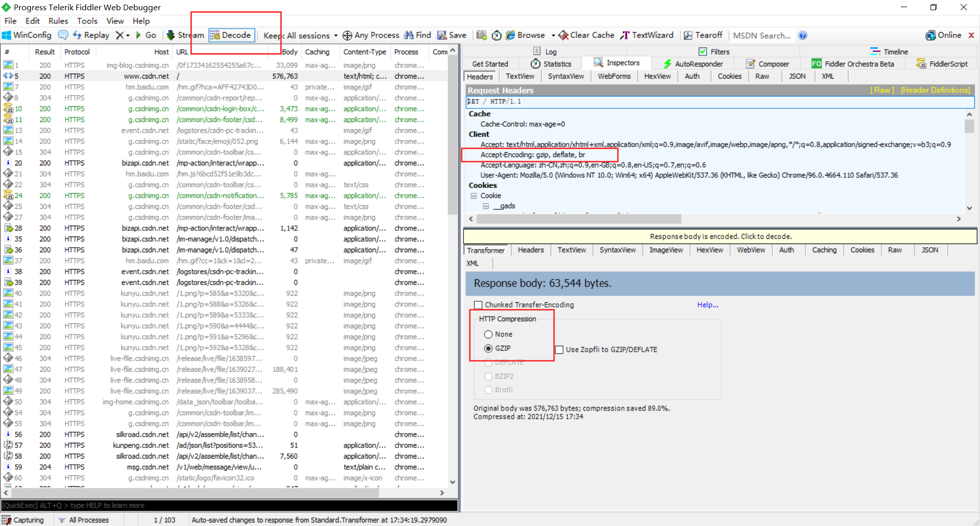
Task: Click the session list vertical scrollbar
Action: coord(452,135)
